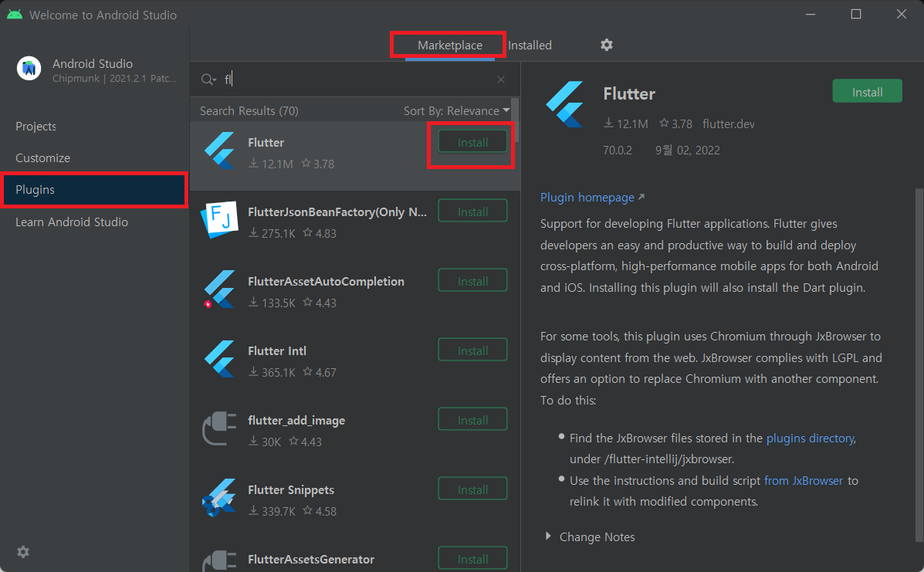Click the search results list scrollbar

[516, 120]
